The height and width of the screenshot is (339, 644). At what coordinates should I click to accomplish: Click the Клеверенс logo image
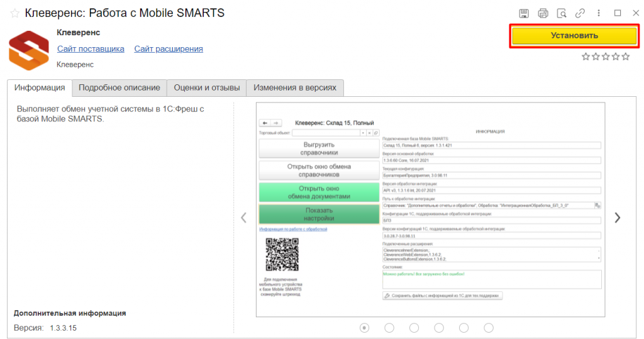point(29,50)
